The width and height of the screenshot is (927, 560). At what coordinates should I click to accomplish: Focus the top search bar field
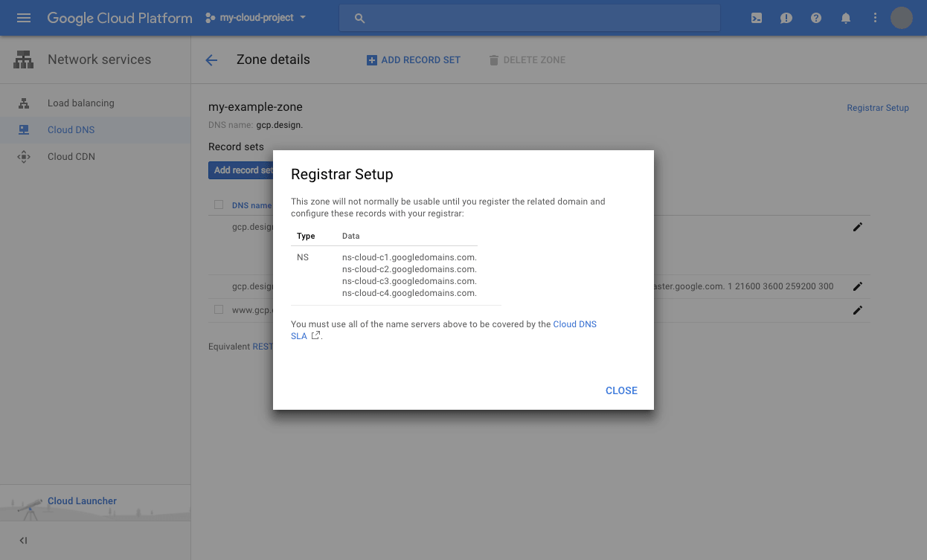click(530, 18)
